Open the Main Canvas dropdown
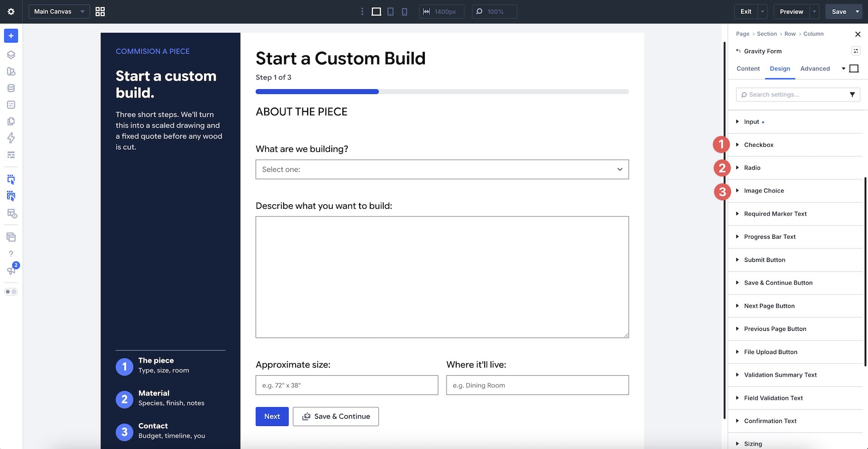 click(59, 12)
